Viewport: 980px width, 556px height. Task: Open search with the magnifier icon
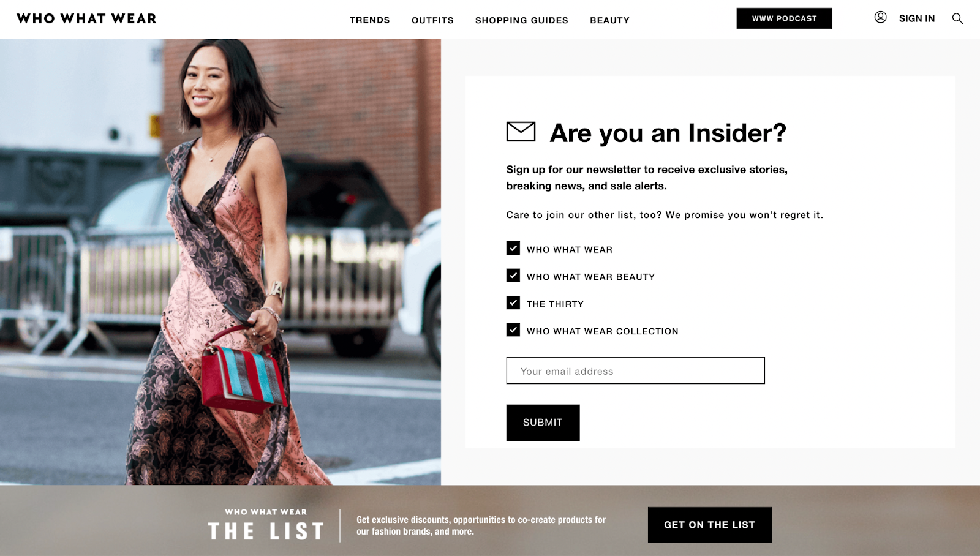point(957,18)
